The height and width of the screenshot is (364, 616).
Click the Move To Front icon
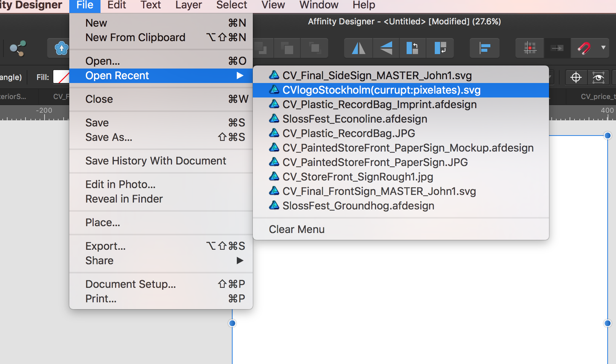[x=314, y=48]
